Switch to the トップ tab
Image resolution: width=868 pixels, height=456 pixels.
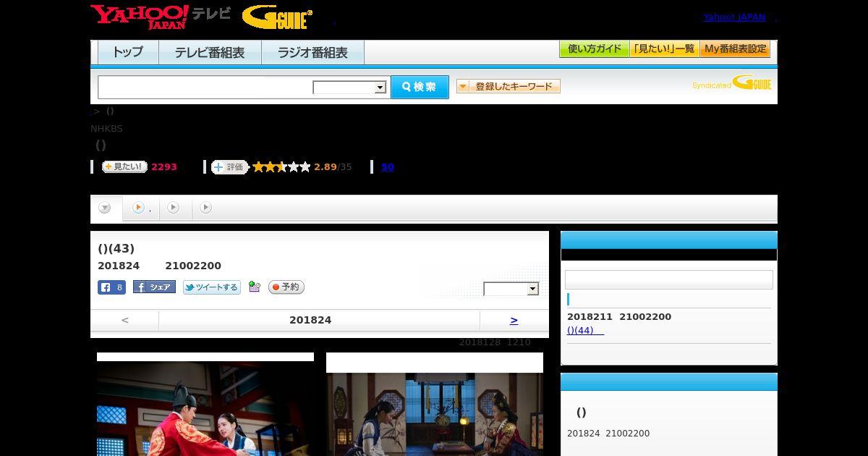(128, 53)
